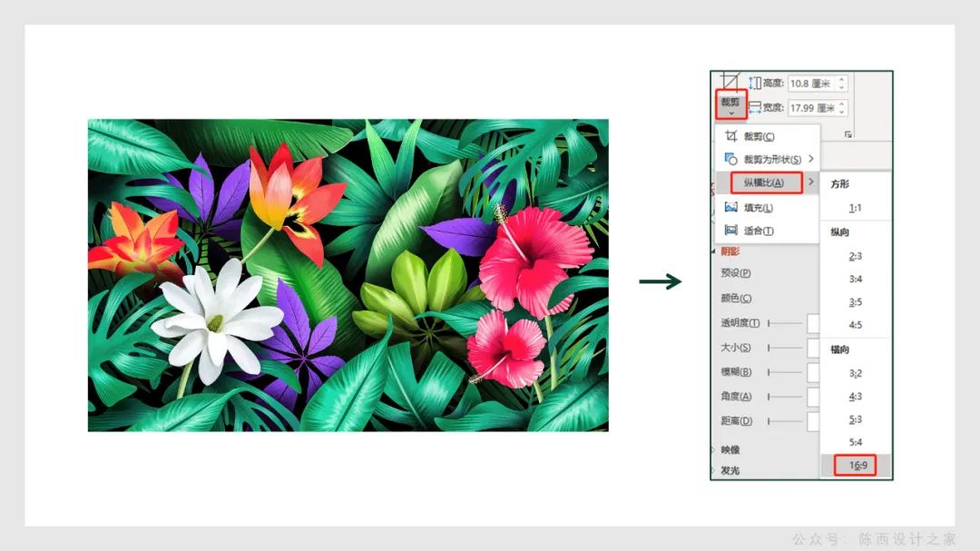
Task: Click the 裁剪为形状 shape crop icon
Action: 731,159
